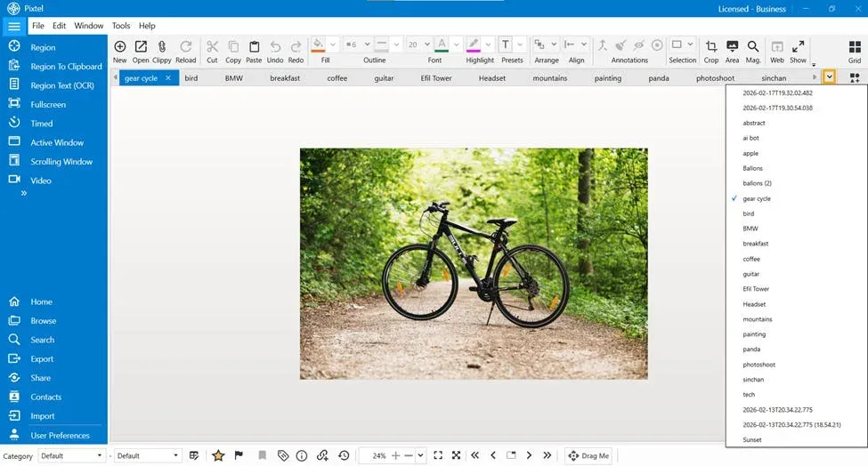Open Fill color dropdown arrow

[333, 44]
